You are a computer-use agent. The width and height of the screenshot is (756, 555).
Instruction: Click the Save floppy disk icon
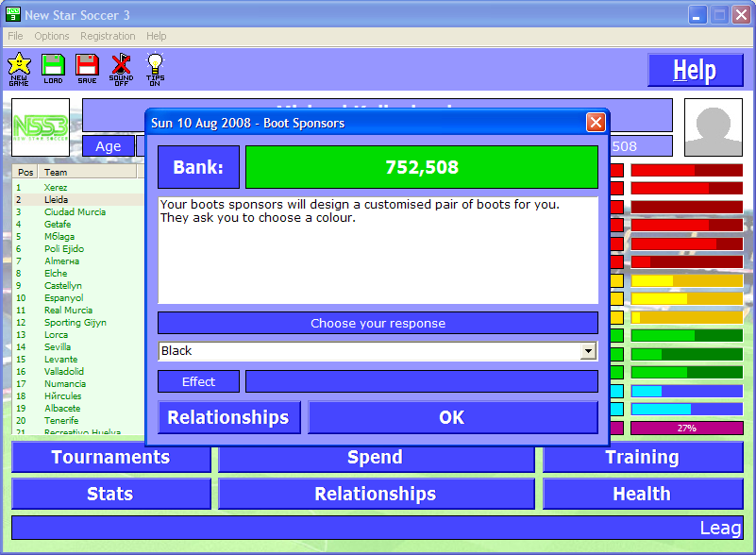87,68
